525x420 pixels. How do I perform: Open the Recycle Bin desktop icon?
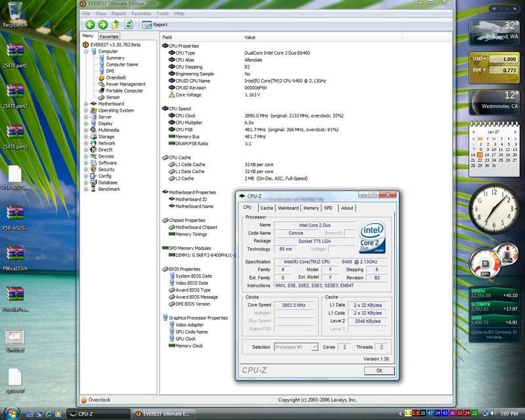pos(14,14)
